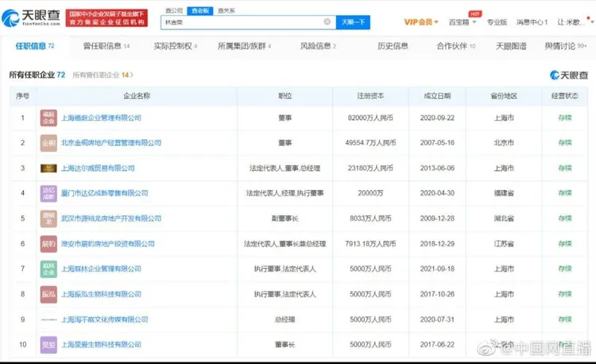This screenshot has width=596, height=364.
Task: Open the 历史信息 tab
Action: 393,46
